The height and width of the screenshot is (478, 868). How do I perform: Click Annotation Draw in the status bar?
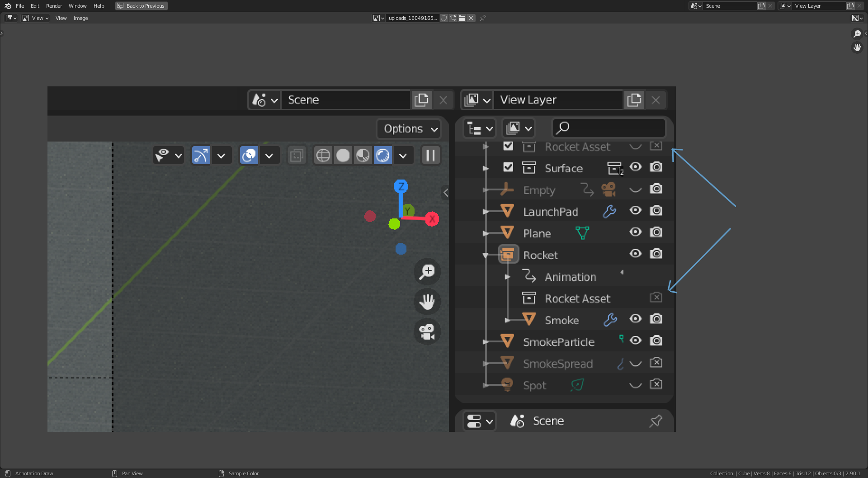click(x=34, y=473)
